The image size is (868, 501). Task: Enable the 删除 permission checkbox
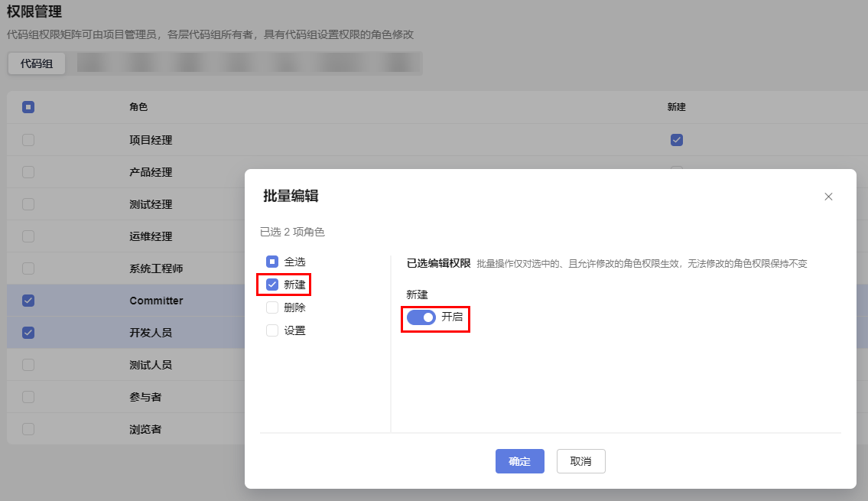(271, 307)
